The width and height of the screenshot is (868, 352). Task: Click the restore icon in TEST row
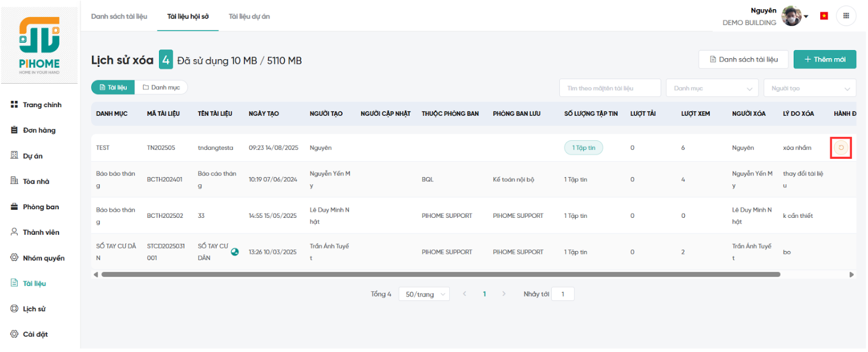click(840, 148)
